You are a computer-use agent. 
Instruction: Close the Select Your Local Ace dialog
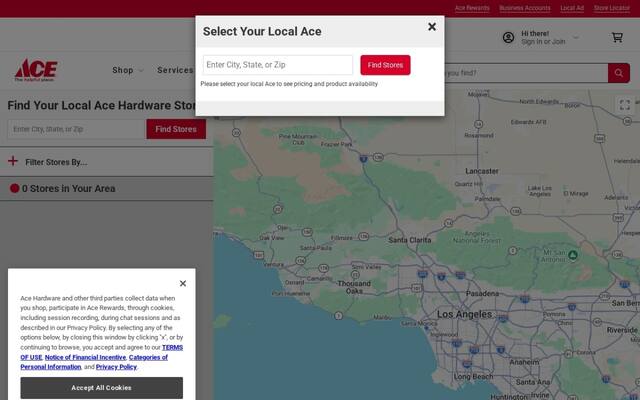(432, 27)
